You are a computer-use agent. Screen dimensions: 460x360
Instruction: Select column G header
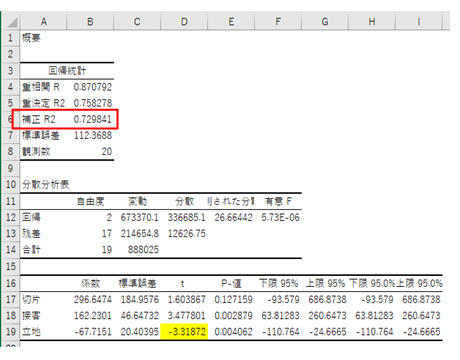(x=325, y=22)
